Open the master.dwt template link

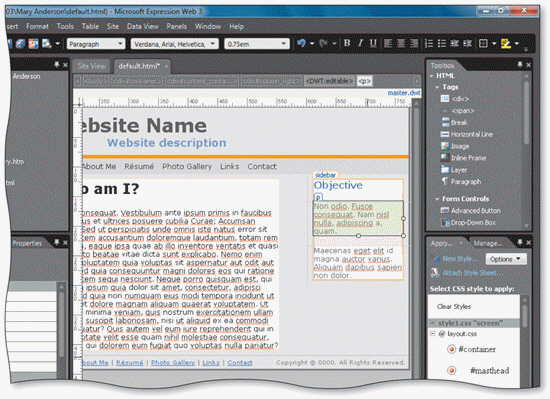coord(404,93)
